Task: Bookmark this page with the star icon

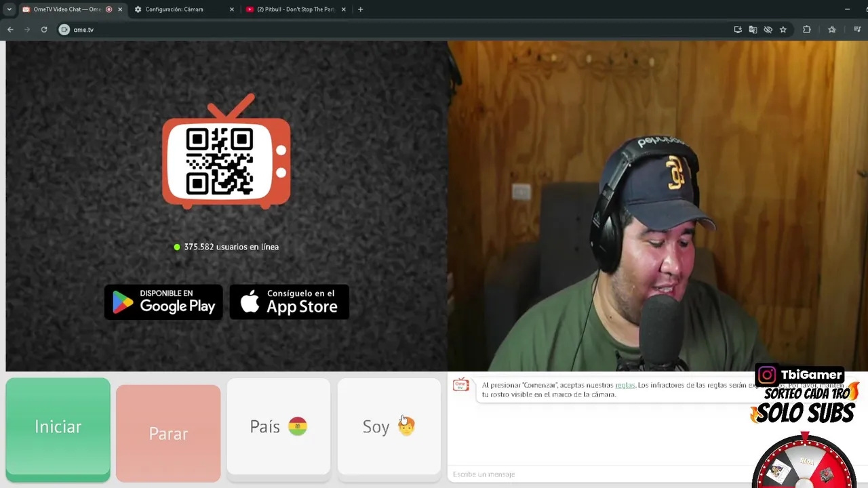Action: [783, 30]
